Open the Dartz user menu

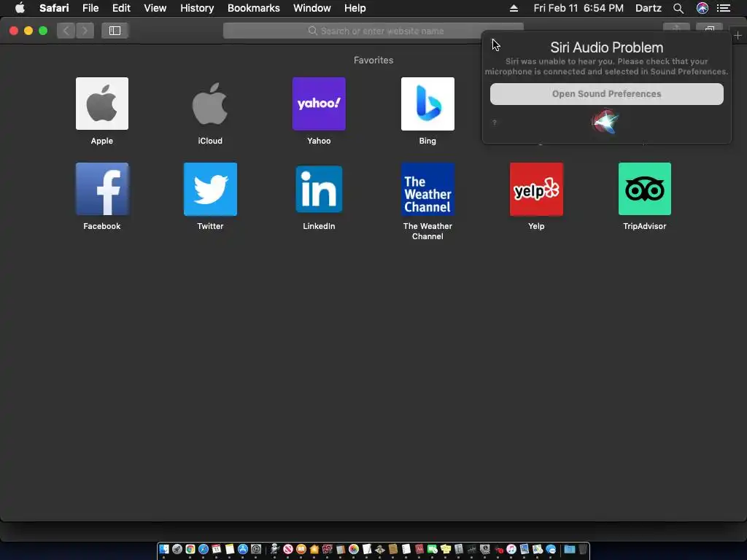(648, 8)
